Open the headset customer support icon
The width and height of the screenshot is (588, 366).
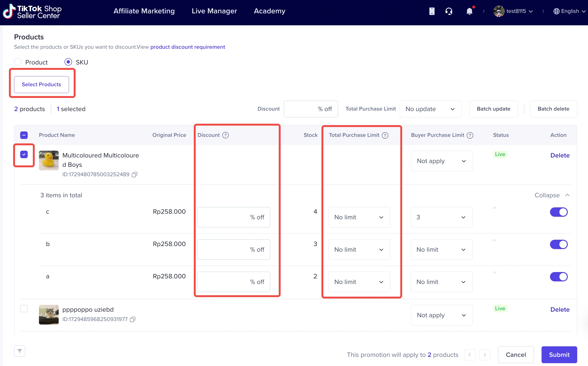click(449, 11)
